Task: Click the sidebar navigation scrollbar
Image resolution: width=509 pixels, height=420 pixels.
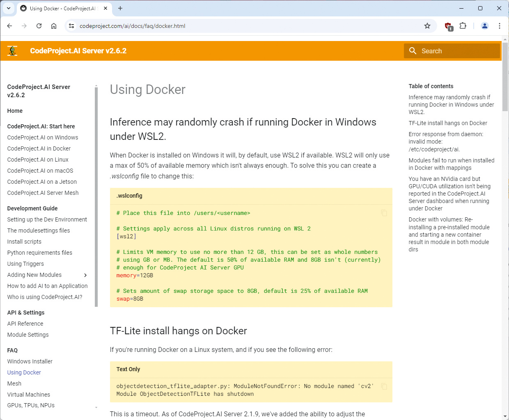Action: click(x=96, y=197)
